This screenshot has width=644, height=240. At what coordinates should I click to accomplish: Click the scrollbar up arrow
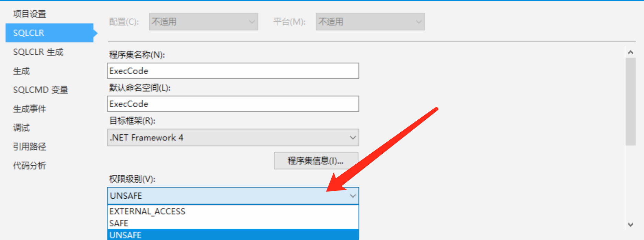pos(631,52)
